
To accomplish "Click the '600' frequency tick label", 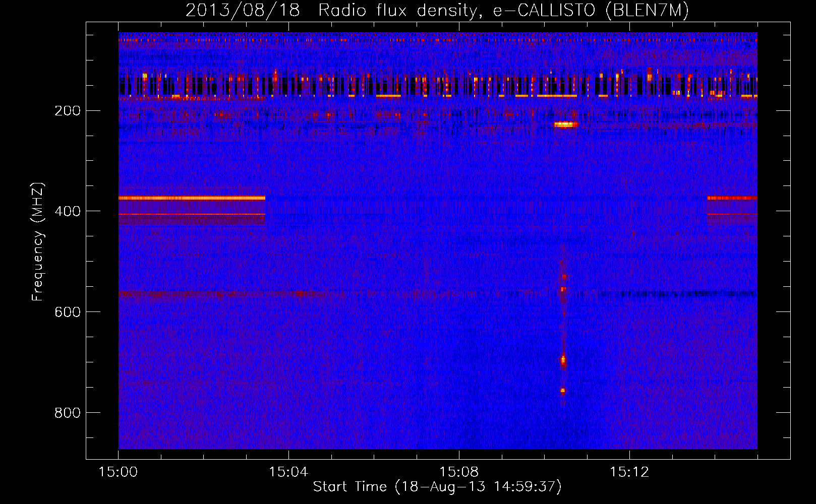I will point(68,312).
